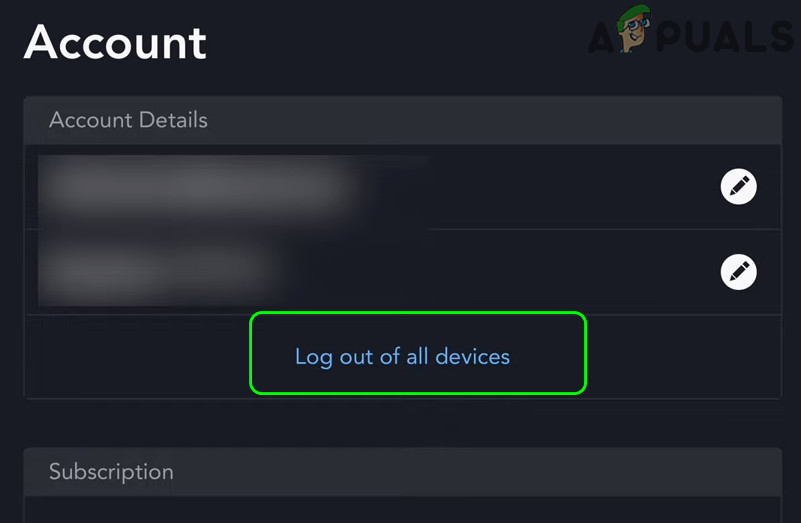Viewport: 801px width, 523px height.
Task: Select the first blurred account detail field
Action: pyautogui.click(x=200, y=186)
